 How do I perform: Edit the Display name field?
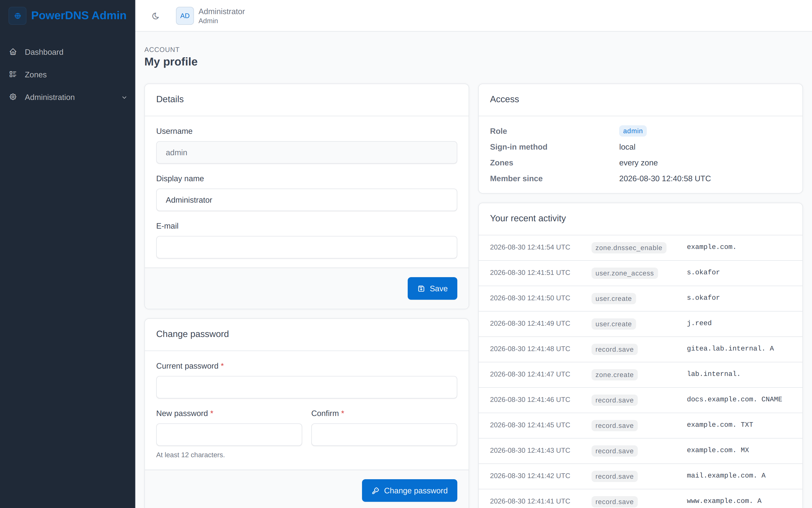click(306, 200)
